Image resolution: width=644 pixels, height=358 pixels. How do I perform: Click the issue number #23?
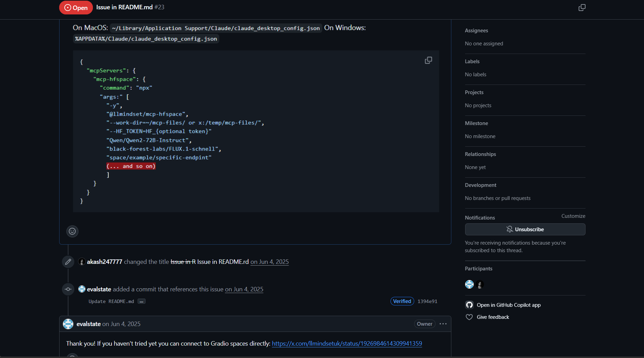tap(159, 7)
